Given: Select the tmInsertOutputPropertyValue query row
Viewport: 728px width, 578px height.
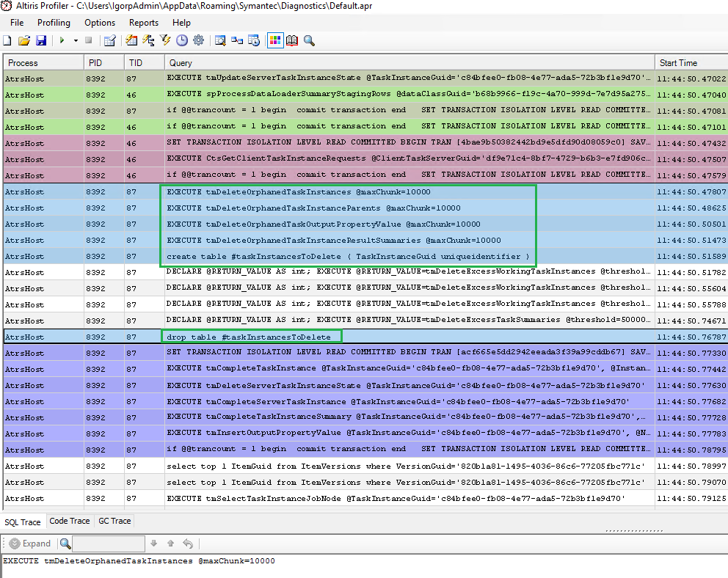Looking at the screenshot, I should 365,433.
